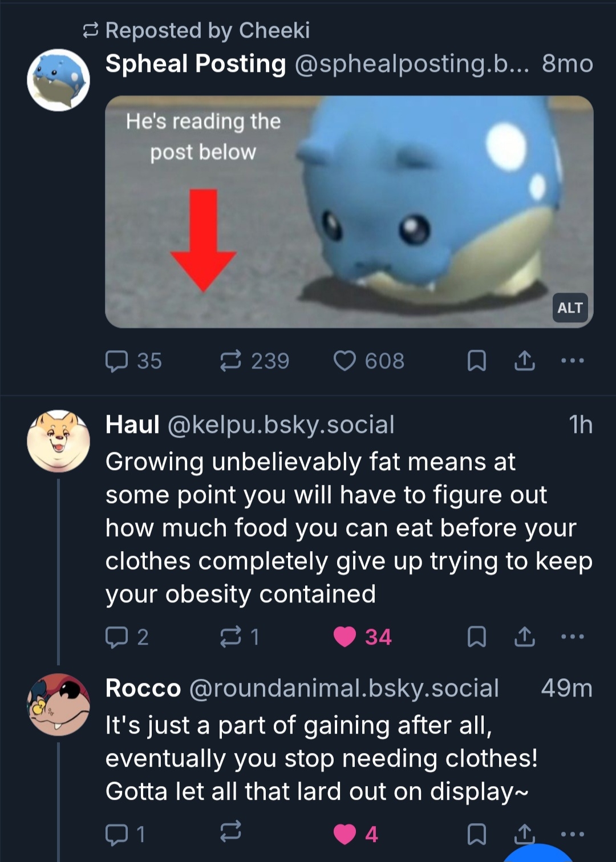Bookmark Haul's post
The width and height of the screenshot is (616, 862).
(476, 637)
